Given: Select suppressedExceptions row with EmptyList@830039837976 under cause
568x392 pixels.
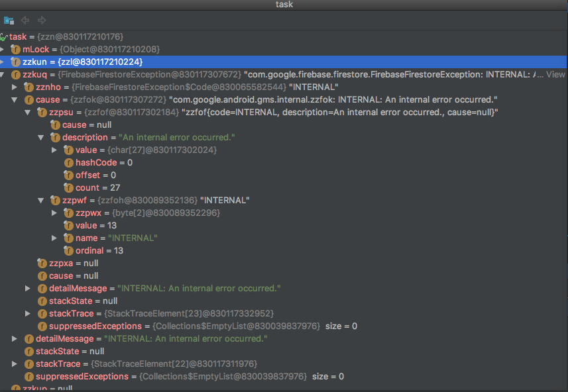Looking at the screenshot, I should pos(284,326).
